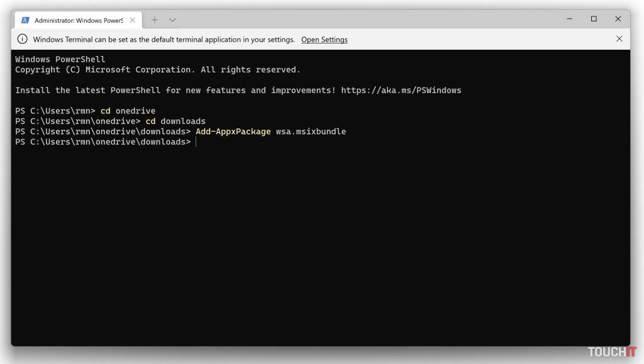The width and height of the screenshot is (644, 364).
Task: Click the wsa.msixbundle file name
Action: click(311, 132)
